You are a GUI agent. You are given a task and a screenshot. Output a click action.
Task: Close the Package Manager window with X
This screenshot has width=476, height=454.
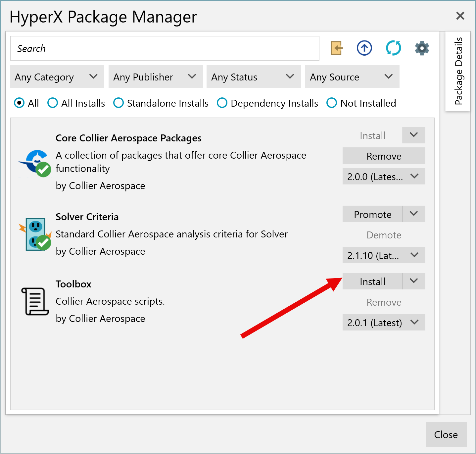coord(460,16)
